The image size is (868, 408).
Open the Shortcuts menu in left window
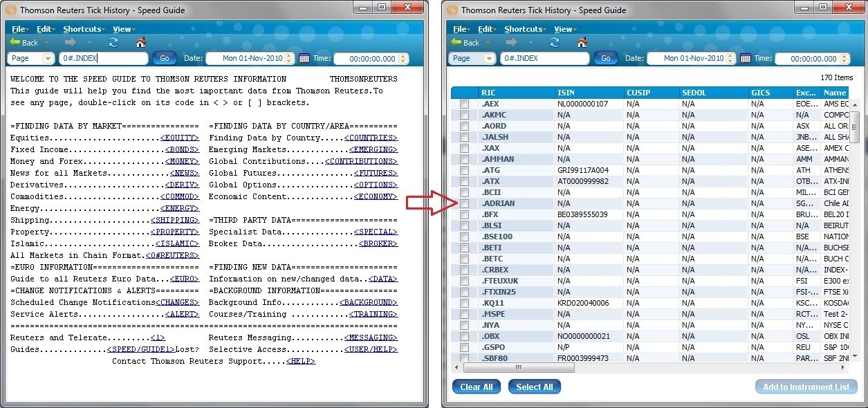pyautogui.click(x=84, y=29)
